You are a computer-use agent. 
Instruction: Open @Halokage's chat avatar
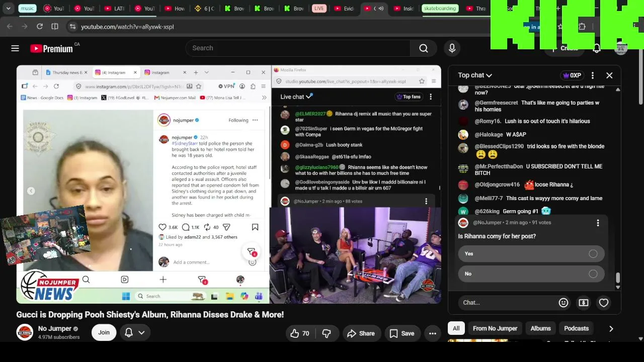(x=463, y=135)
